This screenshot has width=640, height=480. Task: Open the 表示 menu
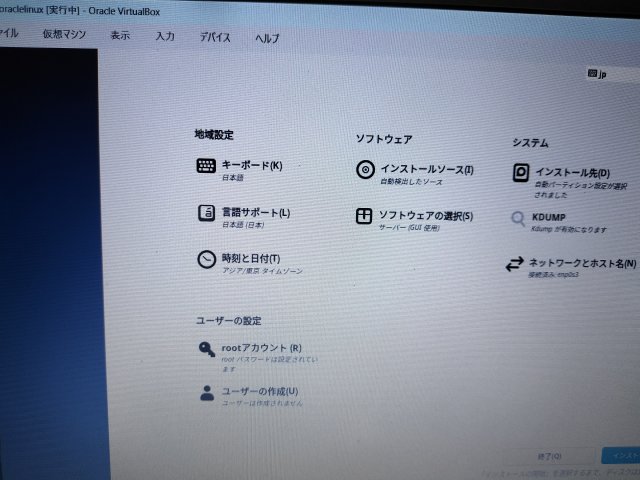120,36
